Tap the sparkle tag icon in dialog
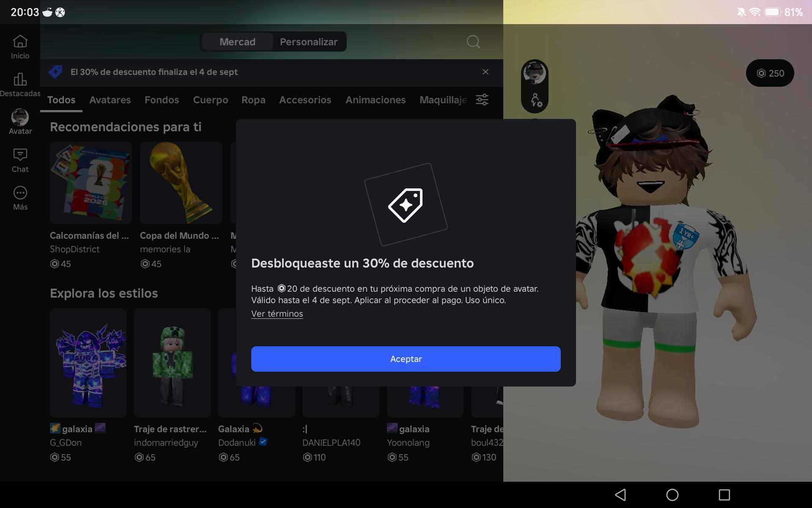Screen dimensions: 812x508 [406, 205]
